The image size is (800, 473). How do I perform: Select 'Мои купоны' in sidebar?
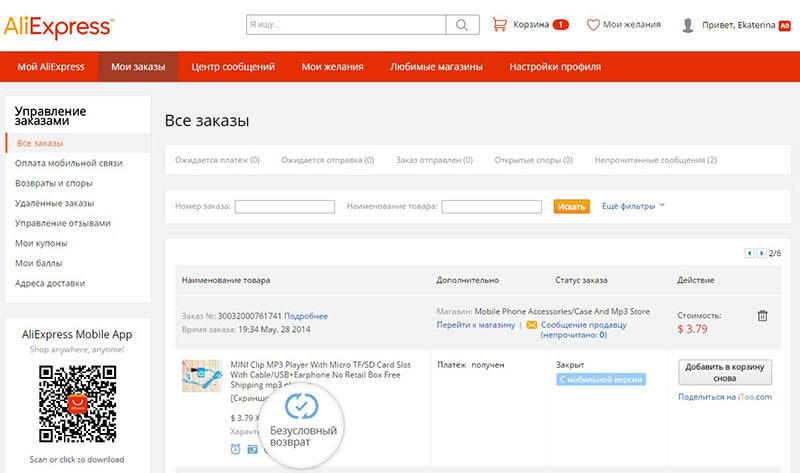pyautogui.click(x=41, y=243)
